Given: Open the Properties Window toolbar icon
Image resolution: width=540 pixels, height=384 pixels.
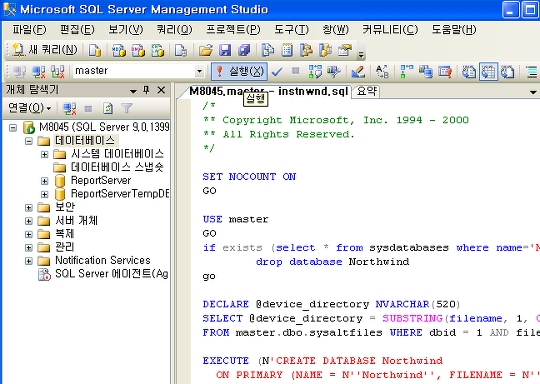Looking at the screenshot, I should coord(345,50).
